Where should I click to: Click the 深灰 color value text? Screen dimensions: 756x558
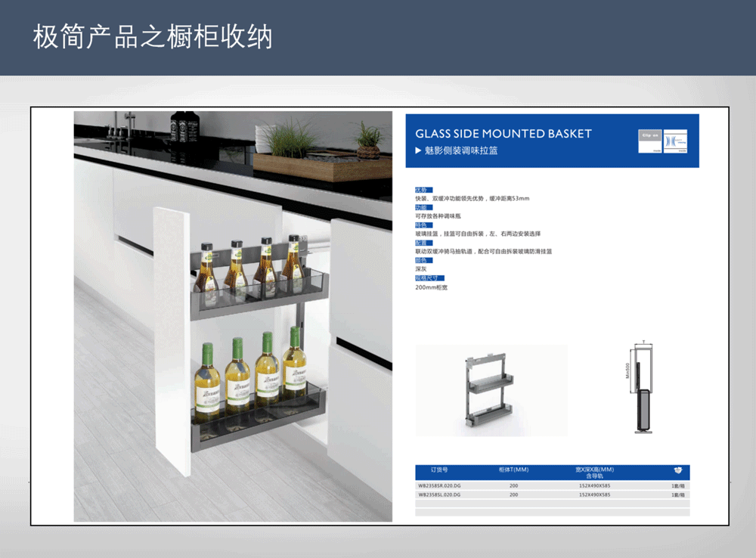(421, 269)
